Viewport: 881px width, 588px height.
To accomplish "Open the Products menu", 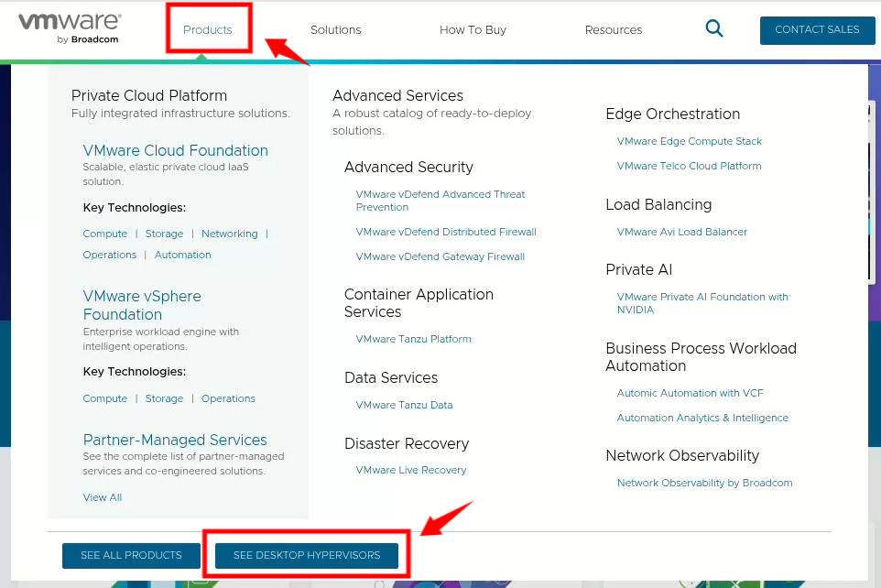I will point(207,30).
